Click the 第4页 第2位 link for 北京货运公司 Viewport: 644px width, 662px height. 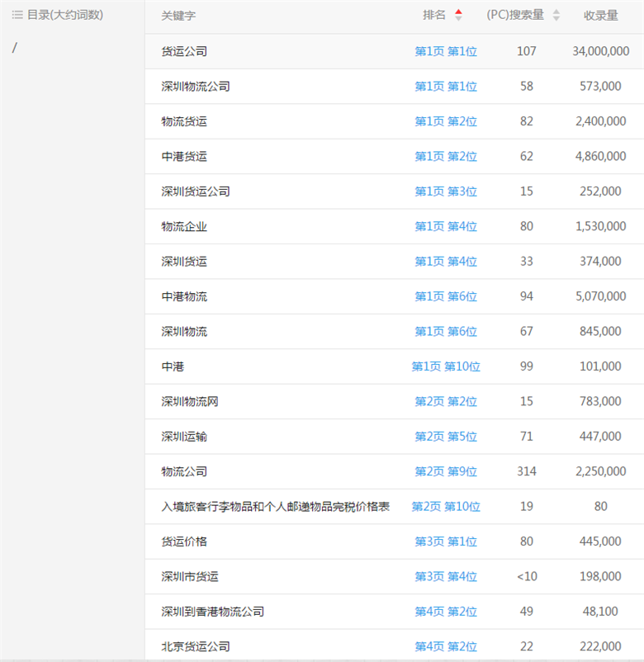[x=445, y=646]
